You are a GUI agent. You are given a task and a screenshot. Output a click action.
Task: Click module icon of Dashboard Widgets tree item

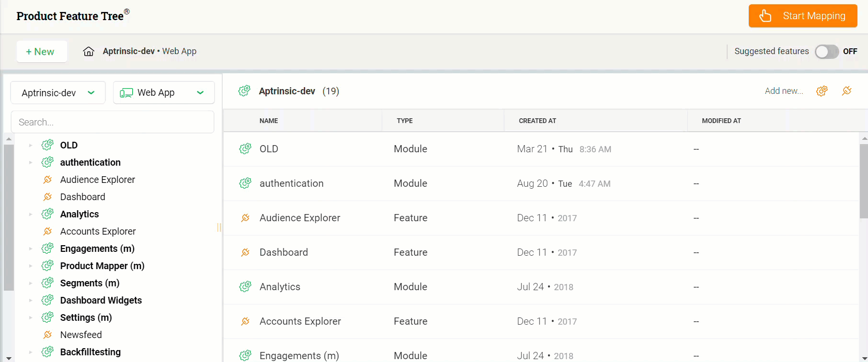47,300
